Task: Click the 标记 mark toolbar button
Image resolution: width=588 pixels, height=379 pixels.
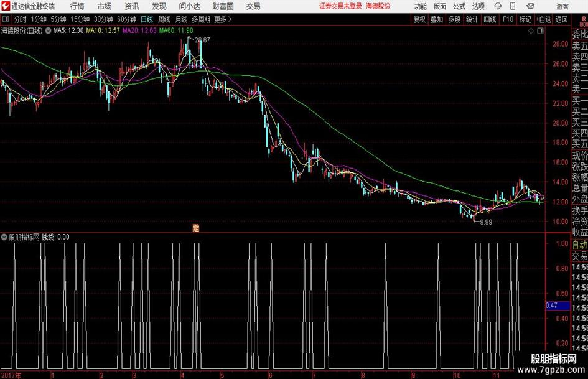Action: (525, 19)
